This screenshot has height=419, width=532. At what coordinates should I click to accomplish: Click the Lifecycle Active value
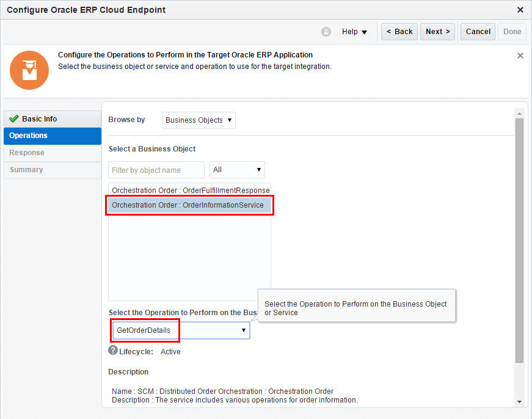click(170, 352)
